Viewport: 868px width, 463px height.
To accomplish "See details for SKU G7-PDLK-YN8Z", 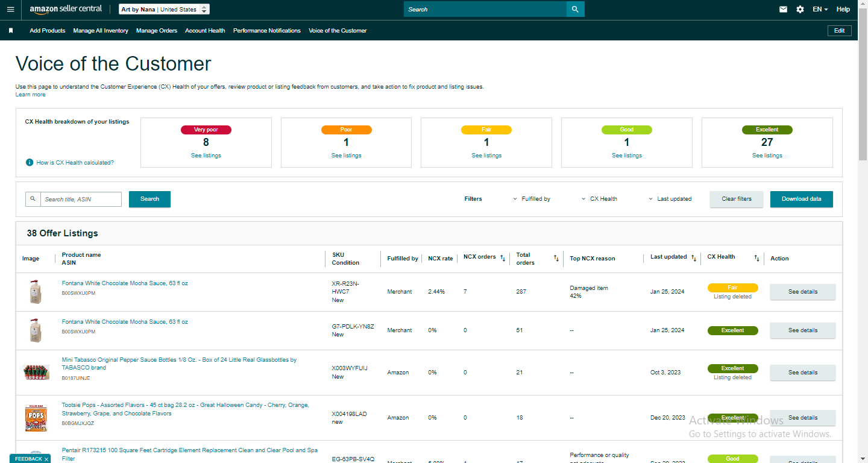I will tap(803, 330).
